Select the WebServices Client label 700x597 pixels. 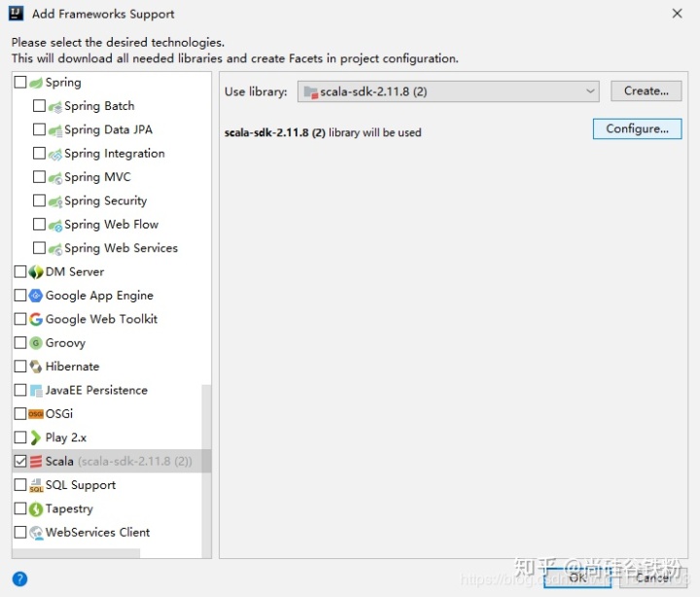coord(98,532)
